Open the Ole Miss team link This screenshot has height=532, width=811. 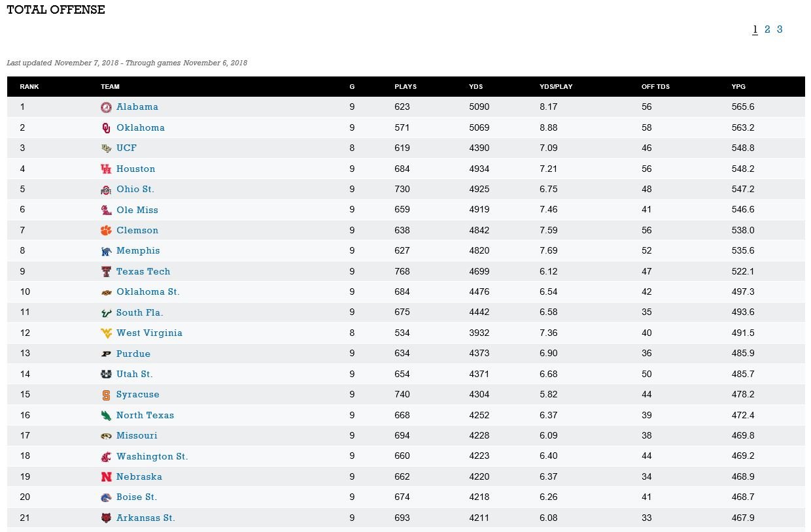pyautogui.click(x=137, y=210)
